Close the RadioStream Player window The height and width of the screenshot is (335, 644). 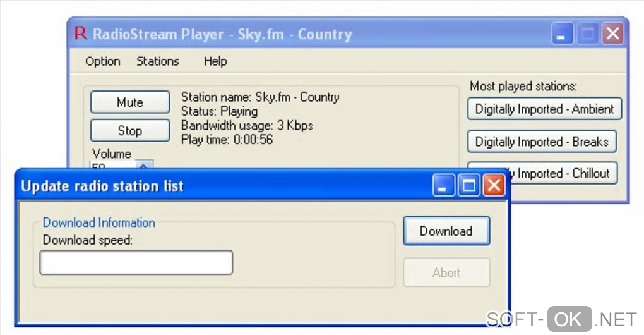click(613, 33)
